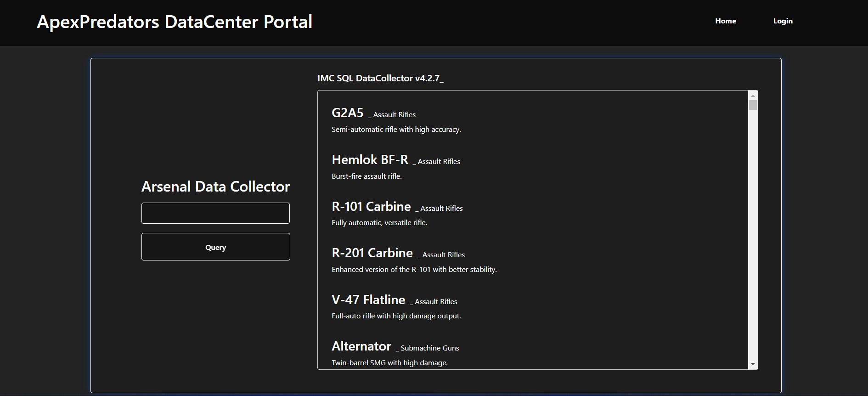Select the R-101 Carbine entry heading
Screen dimensions: 868x396
point(371,207)
